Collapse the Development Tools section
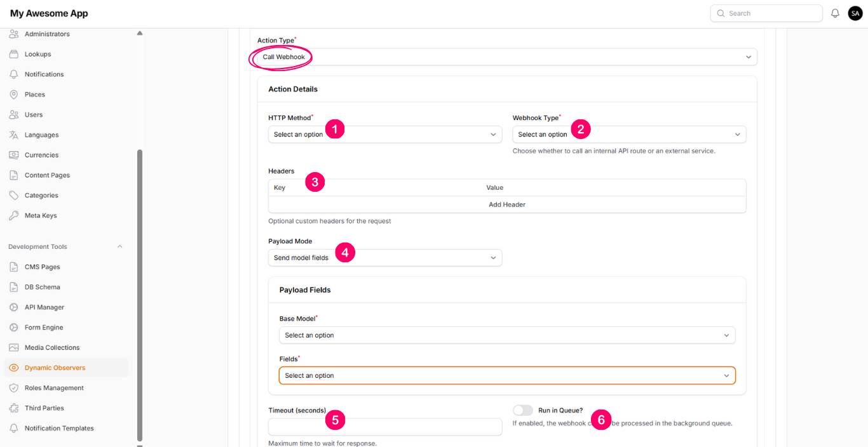The width and height of the screenshot is (868, 447). point(119,246)
